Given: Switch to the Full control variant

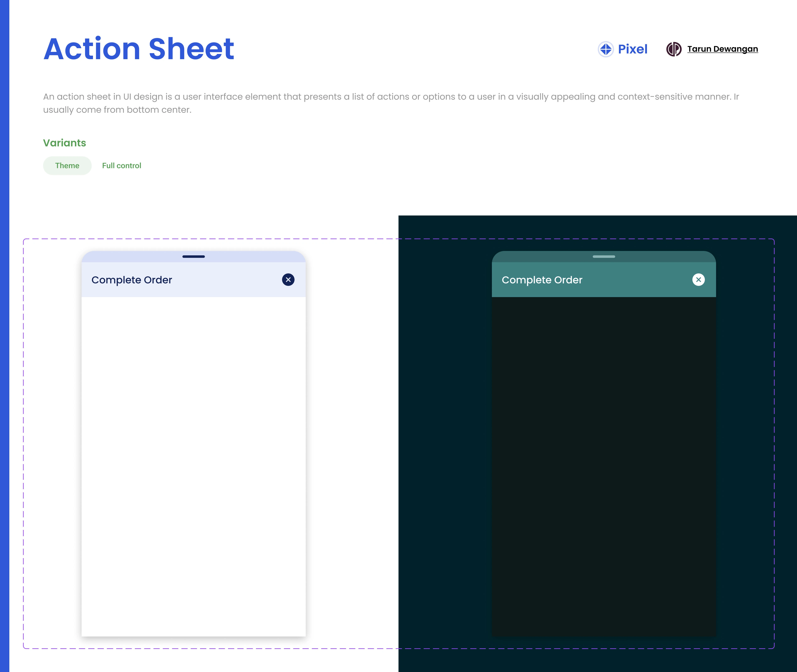Looking at the screenshot, I should click(x=121, y=166).
